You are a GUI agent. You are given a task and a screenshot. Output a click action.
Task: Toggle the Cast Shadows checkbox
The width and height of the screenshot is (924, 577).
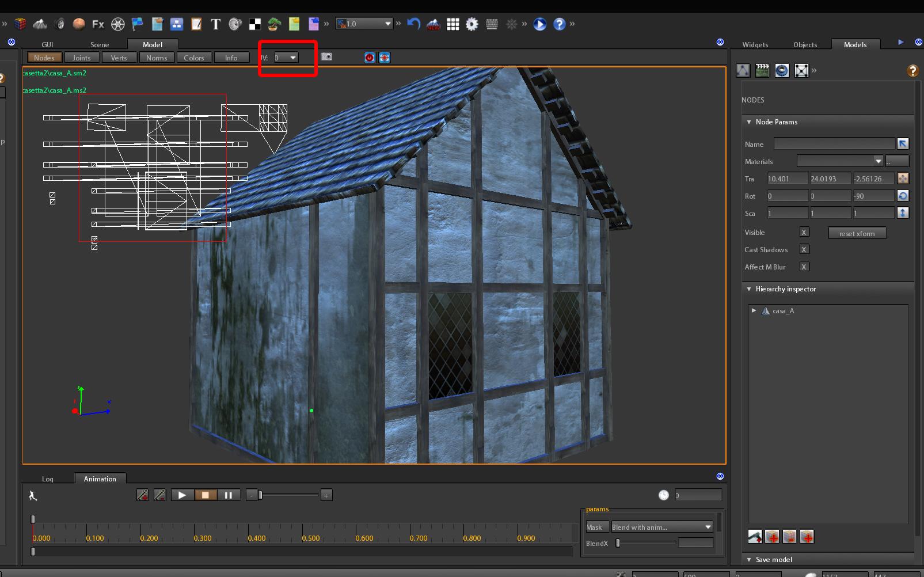[x=804, y=249]
